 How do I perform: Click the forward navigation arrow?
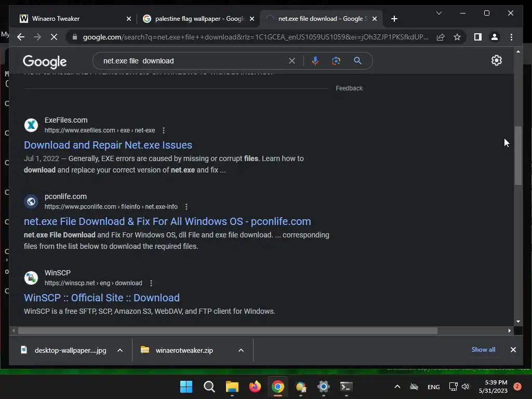pos(37,37)
